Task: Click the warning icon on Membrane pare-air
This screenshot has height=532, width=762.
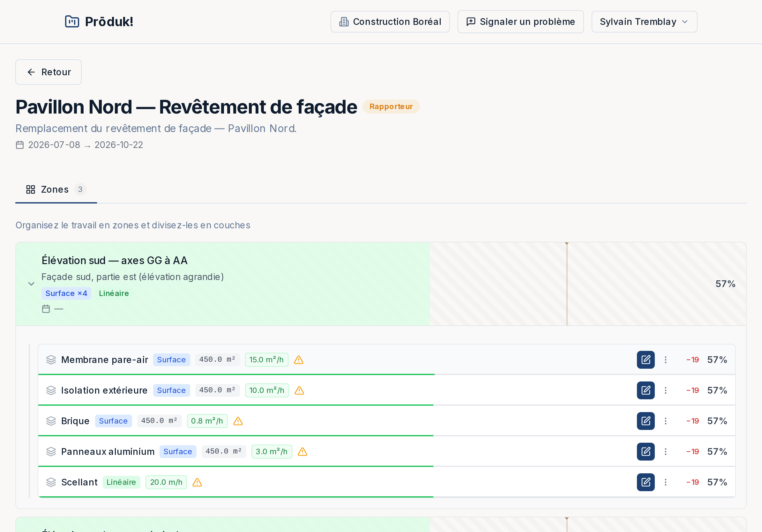Action: (x=299, y=360)
